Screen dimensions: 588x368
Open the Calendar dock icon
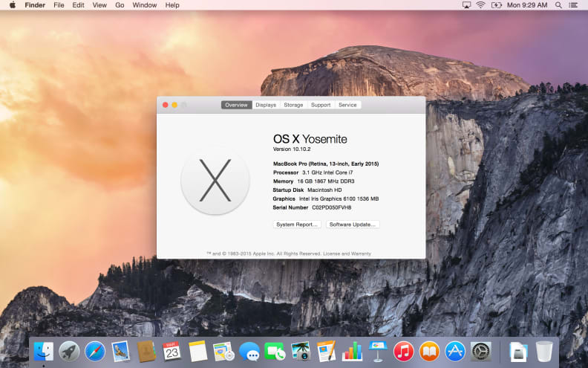[171, 352]
